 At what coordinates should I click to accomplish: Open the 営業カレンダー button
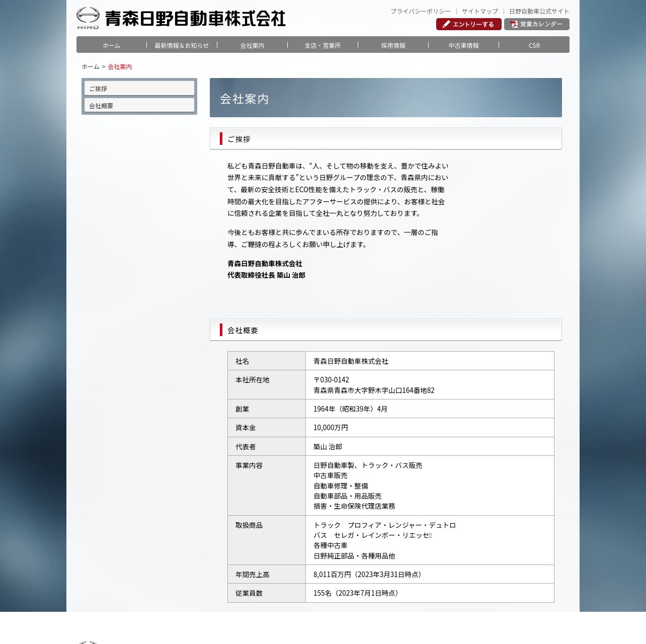pos(537,24)
